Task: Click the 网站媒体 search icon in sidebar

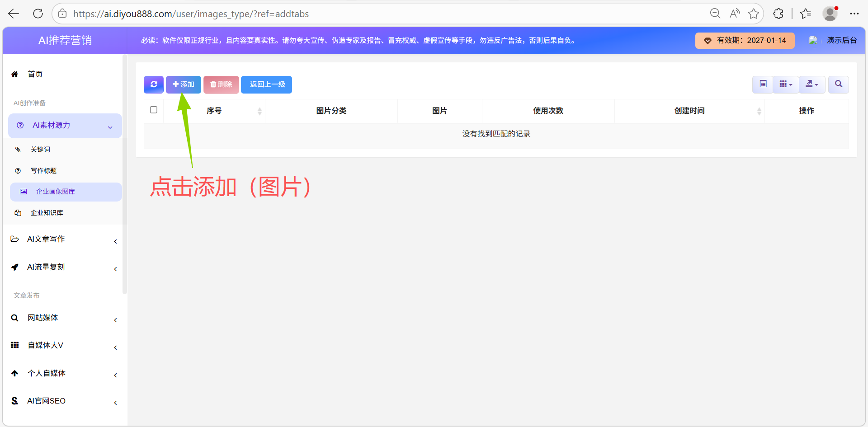Action: click(14, 318)
